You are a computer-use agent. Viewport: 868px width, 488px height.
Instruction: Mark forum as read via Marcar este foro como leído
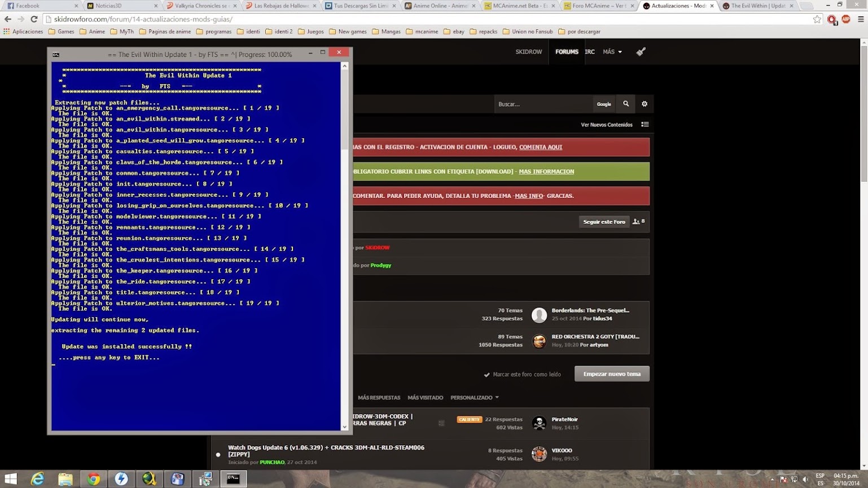(522, 375)
